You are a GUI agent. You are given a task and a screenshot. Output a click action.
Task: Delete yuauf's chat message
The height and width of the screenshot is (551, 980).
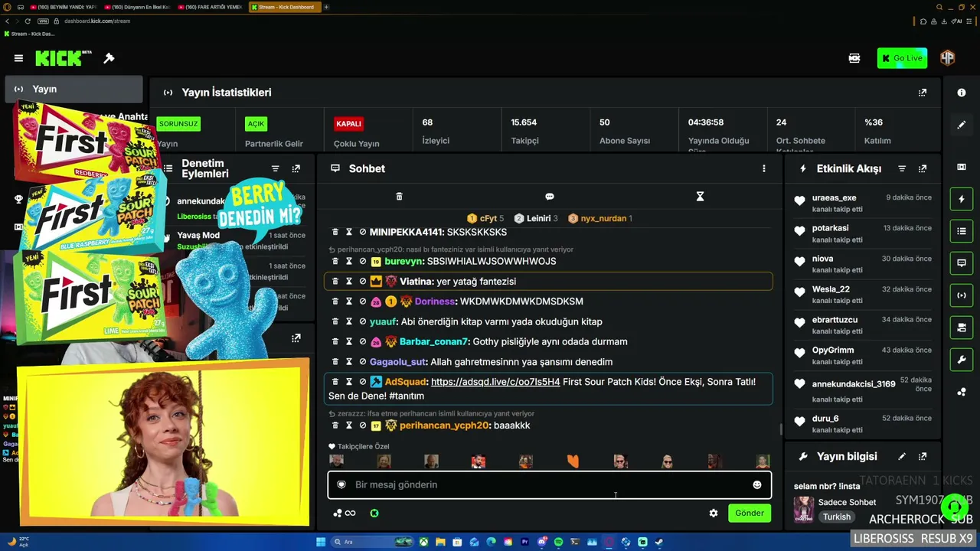[x=335, y=321]
